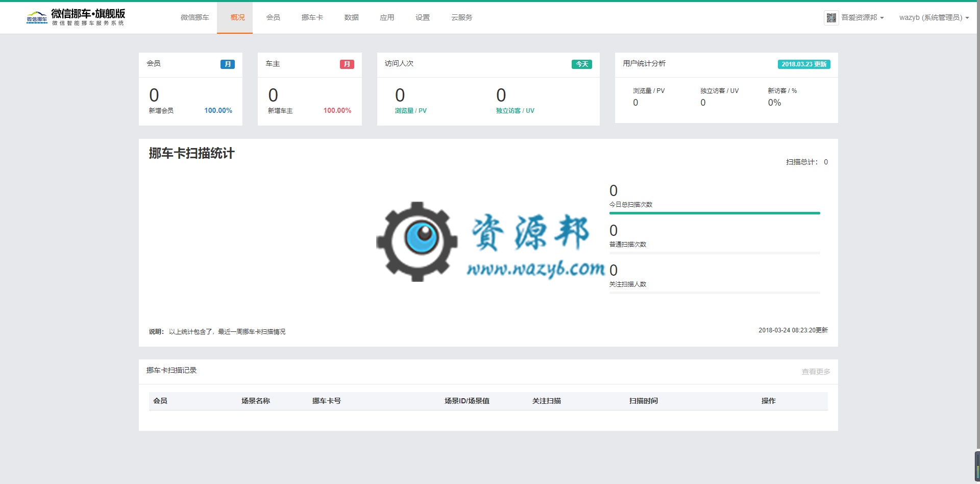Select the 概况 tab

(235, 17)
